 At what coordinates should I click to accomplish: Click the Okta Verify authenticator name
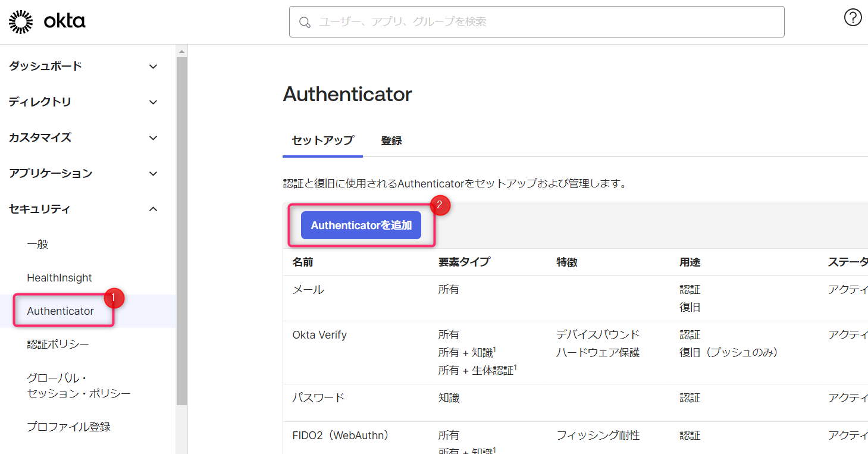[x=319, y=334]
